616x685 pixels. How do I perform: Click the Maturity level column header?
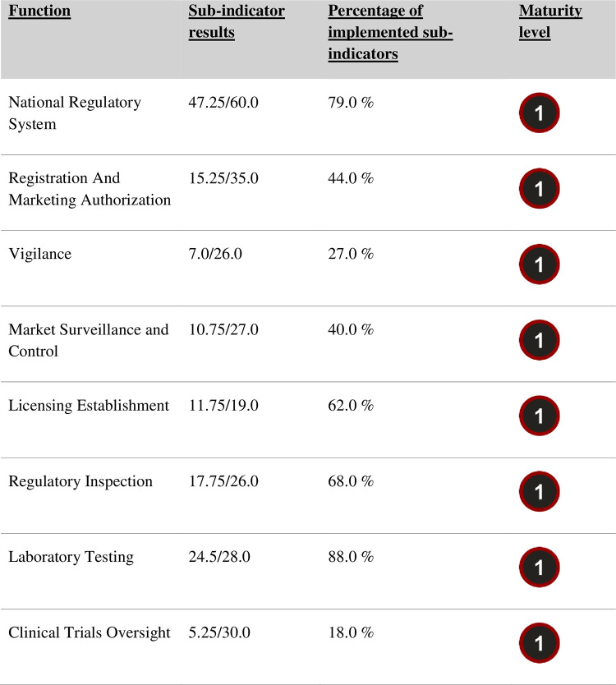coord(550,21)
